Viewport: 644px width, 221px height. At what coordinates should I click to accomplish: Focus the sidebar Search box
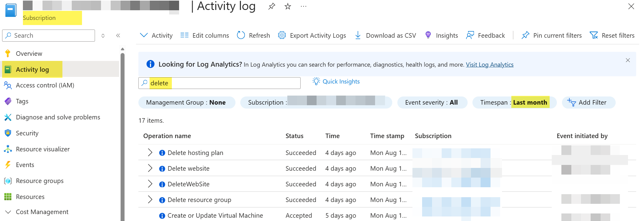click(x=49, y=36)
